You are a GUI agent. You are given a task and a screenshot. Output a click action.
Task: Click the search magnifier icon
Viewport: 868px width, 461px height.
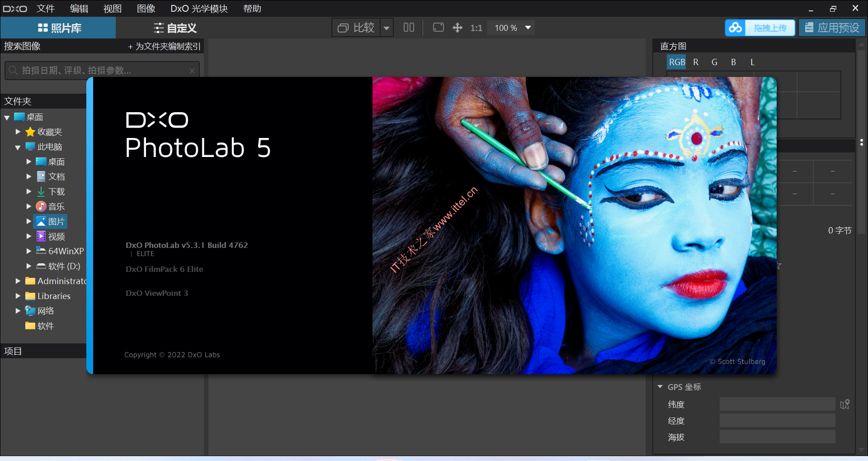pyautogui.click(x=13, y=70)
